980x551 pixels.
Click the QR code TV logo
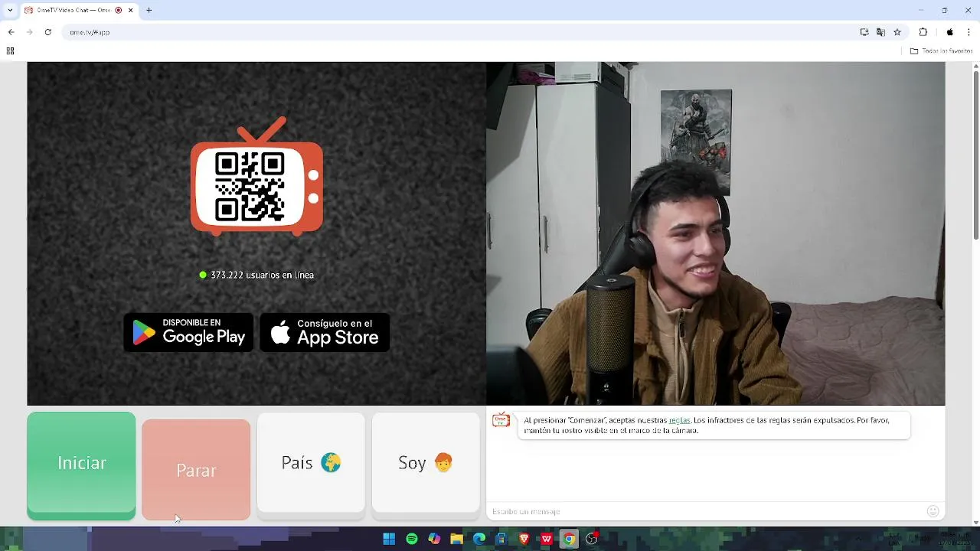(256, 177)
